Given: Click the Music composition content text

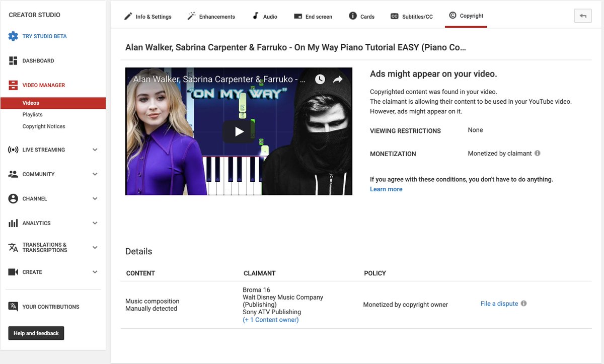Looking at the screenshot, I should point(152,301).
